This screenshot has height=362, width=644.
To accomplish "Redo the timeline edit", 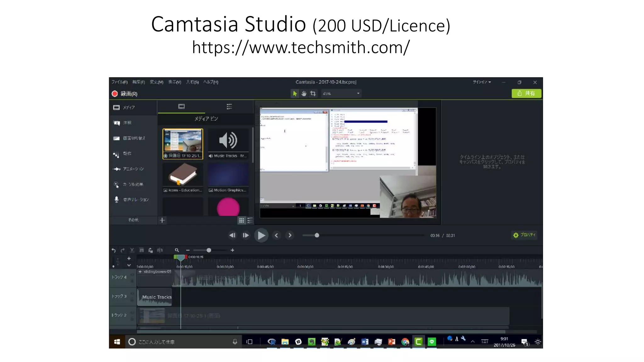I will [123, 250].
